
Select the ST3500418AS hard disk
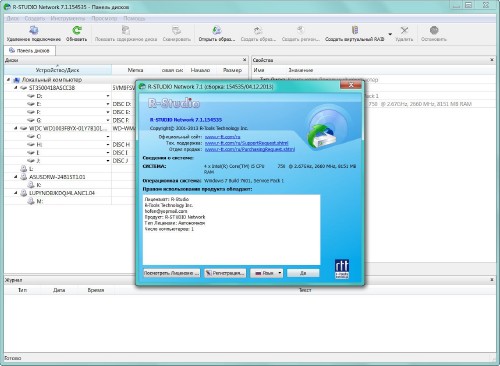coord(52,88)
